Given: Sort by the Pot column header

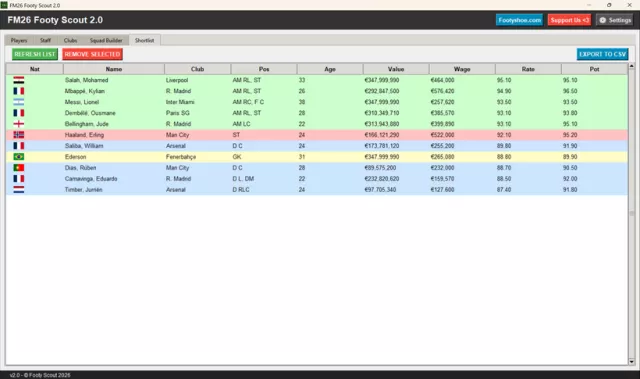Looking at the screenshot, I should pyautogui.click(x=594, y=69).
